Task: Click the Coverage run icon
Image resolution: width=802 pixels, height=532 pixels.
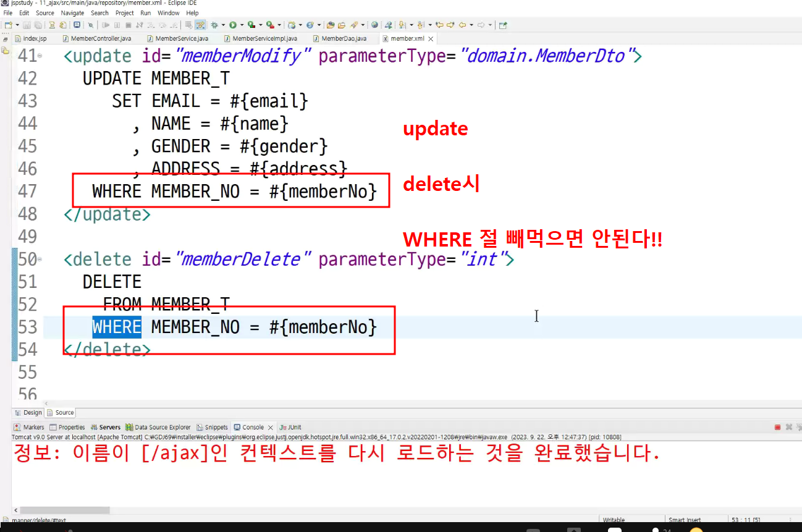Action: [251, 25]
